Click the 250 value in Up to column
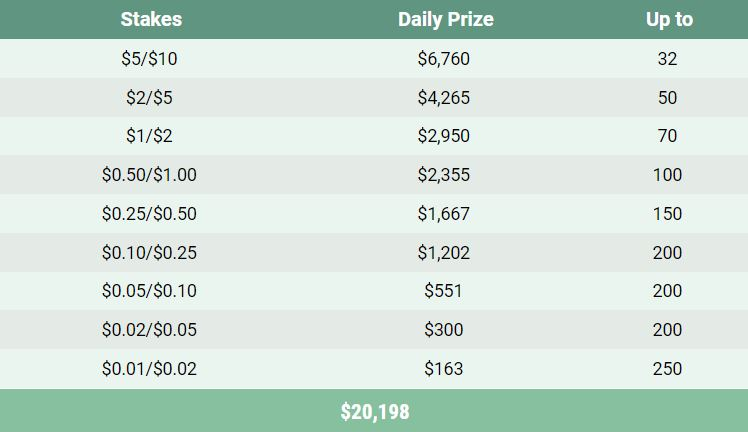This screenshot has width=748, height=432. [667, 369]
